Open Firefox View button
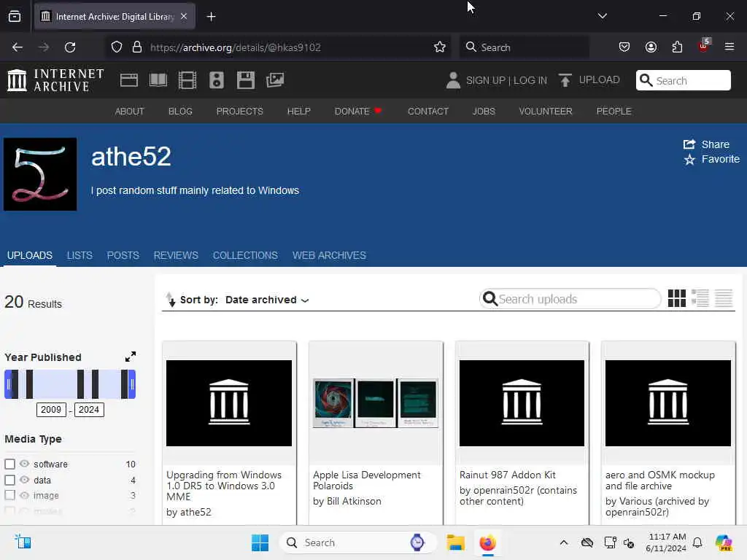This screenshot has width=747, height=560. 15,17
